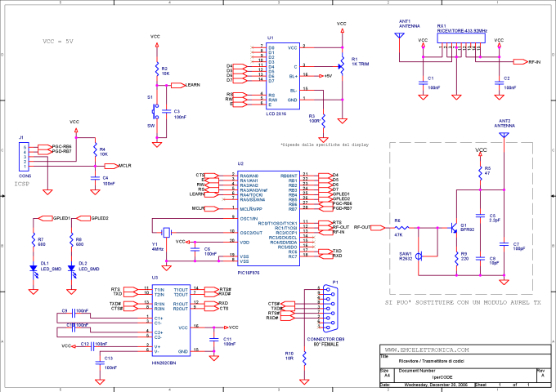Select the P1 DB9 connector symbol
Viewport: 556px width, 392px height.
pyautogui.click(x=329, y=310)
